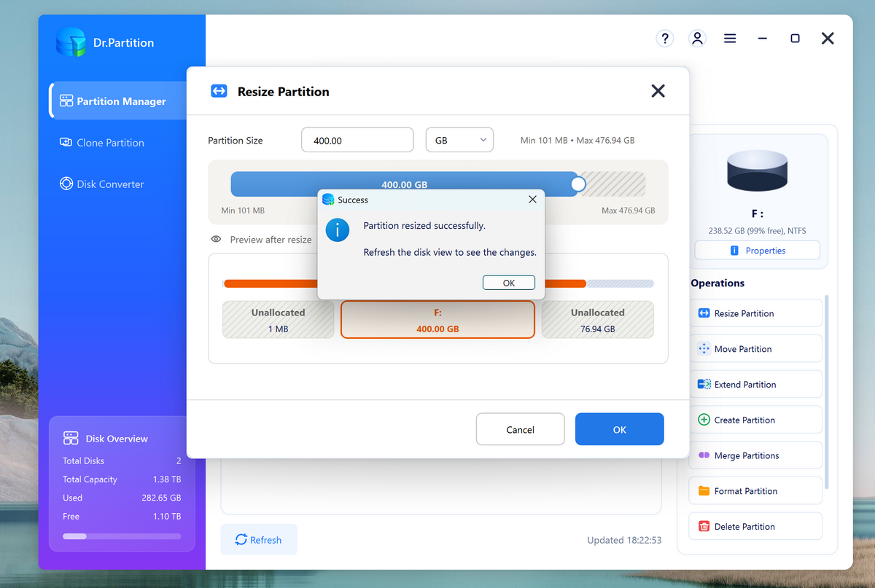Click the Refresh circular arrows icon
The image size is (875, 588).
pyautogui.click(x=241, y=539)
